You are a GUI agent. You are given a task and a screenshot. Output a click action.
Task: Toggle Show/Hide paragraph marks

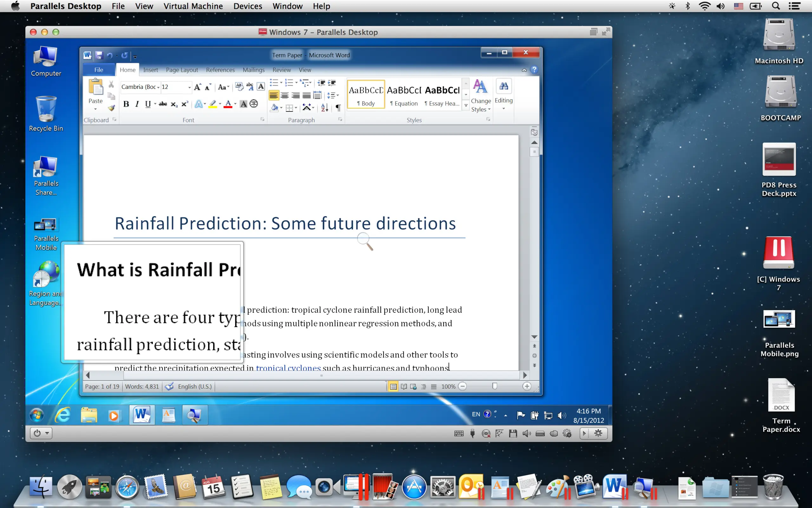tap(338, 108)
